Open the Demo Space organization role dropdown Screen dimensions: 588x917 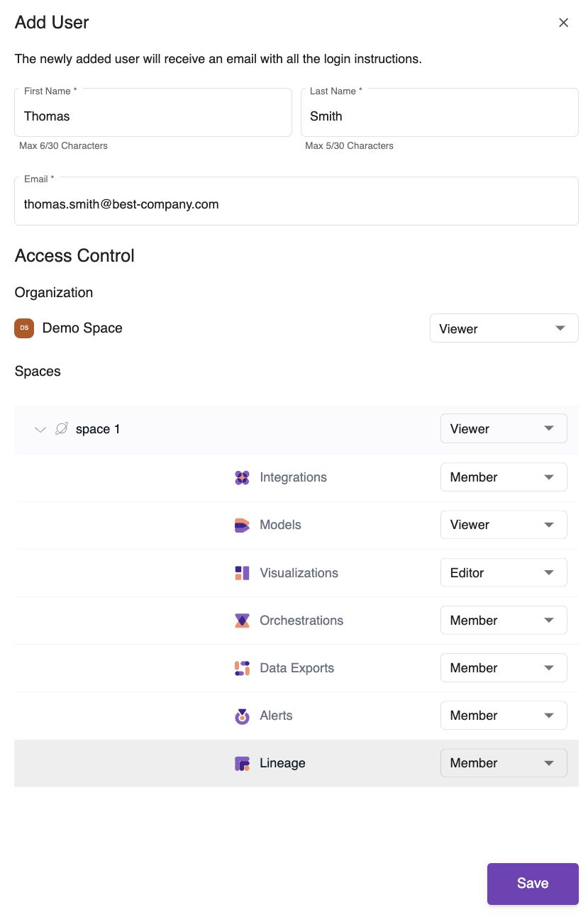pyautogui.click(x=504, y=328)
